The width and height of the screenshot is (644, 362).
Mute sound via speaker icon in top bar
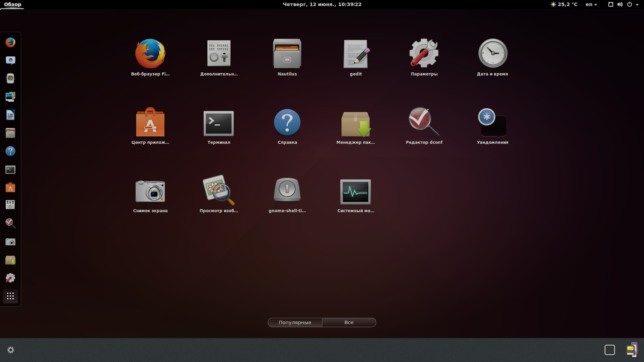coord(619,4)
